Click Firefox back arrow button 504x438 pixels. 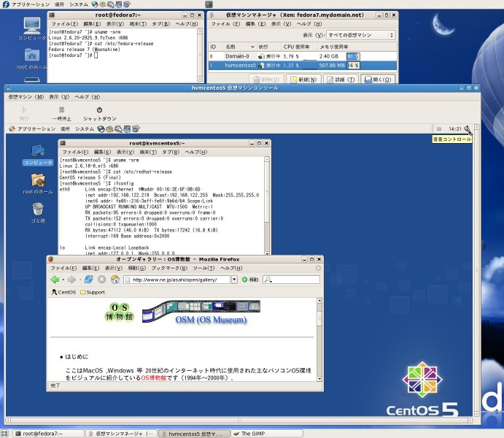[x=55, y=280]
